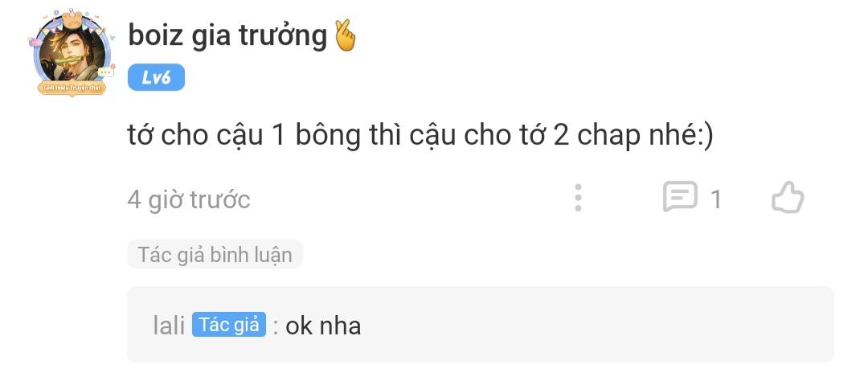This screenshot has width=868, height=377.
Task: Click the 4 giờ trước timestamp
Action: pyautogui.click(x=189, y=199)
